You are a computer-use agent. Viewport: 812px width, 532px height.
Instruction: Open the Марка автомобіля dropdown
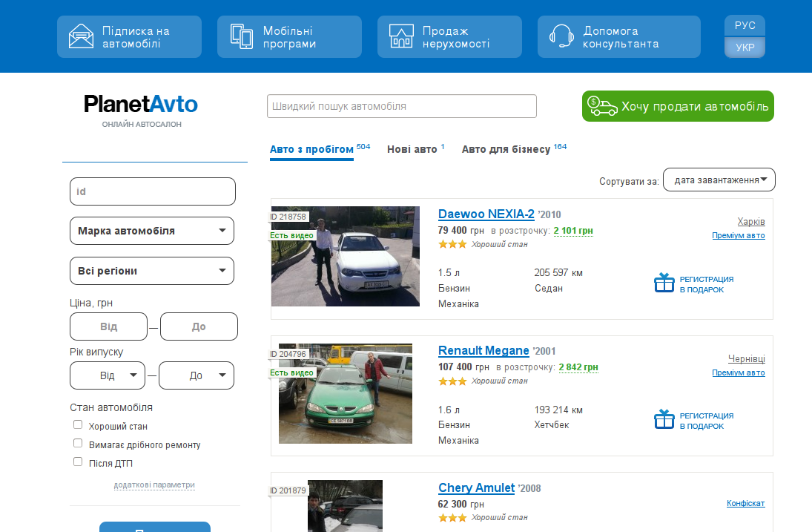[152, 231]
